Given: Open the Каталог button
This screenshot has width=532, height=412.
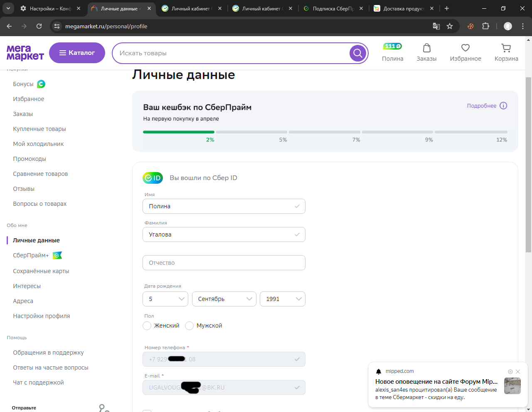Looking at the screenshot, I should click(77, 53).
